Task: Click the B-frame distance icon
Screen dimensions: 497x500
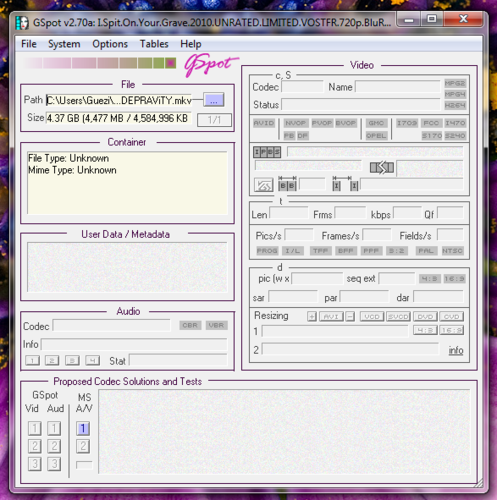Action: click(x=287, y=184)
